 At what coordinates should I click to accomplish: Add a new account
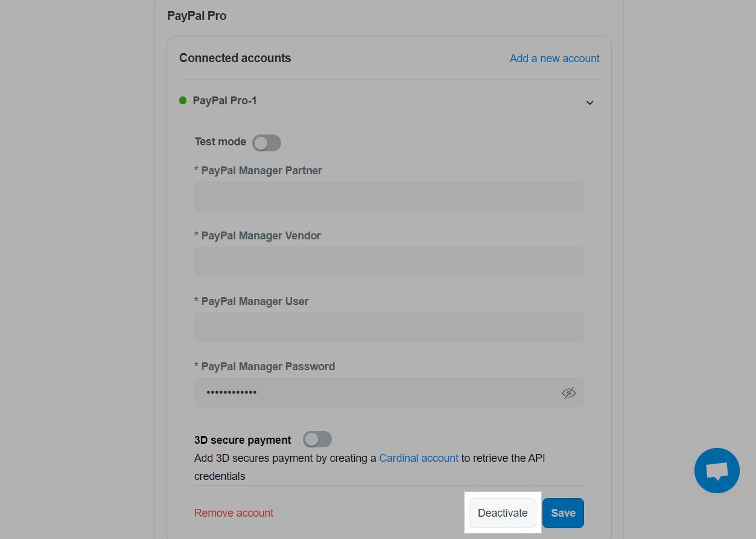click(554, 58)
